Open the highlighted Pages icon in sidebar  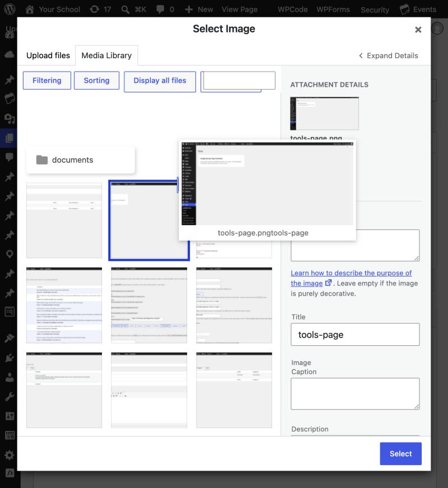(10, 138)
